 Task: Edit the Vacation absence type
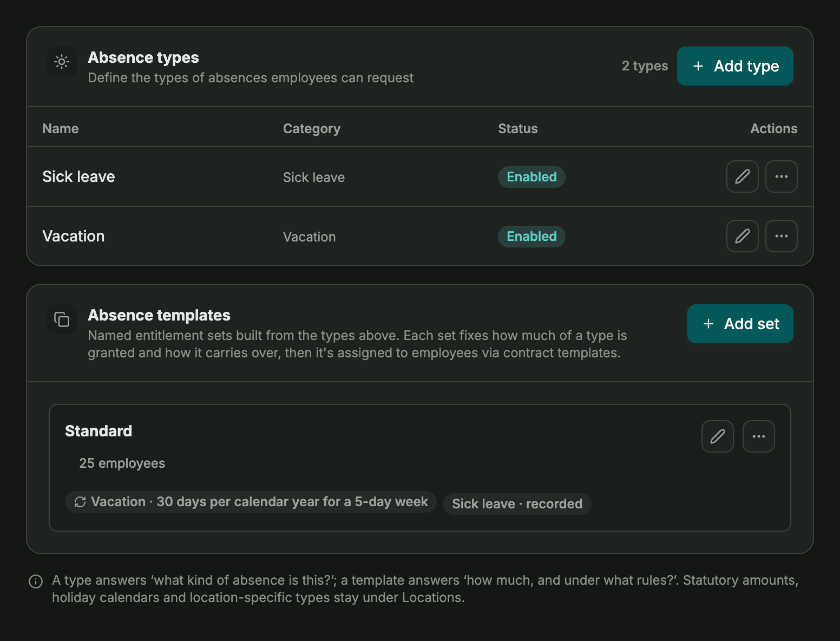tap(742, 236)
